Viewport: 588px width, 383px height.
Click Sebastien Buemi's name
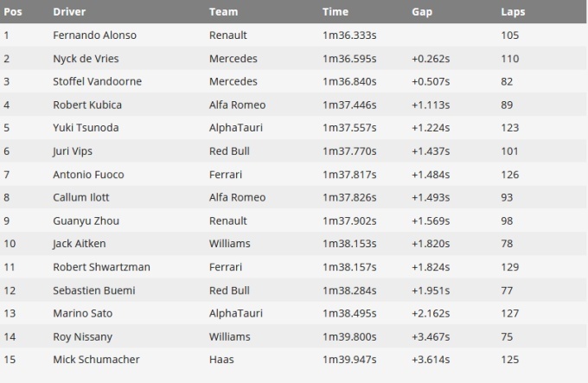click(x=93, y=290)
